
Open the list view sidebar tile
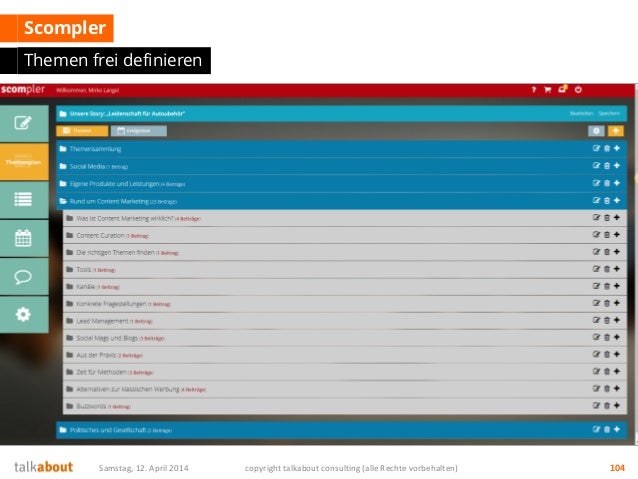point(24,200)
